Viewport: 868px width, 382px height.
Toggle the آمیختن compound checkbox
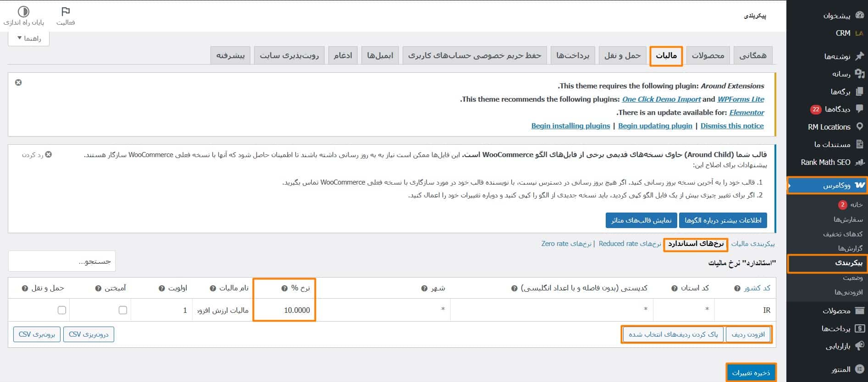tap(123, 310)
